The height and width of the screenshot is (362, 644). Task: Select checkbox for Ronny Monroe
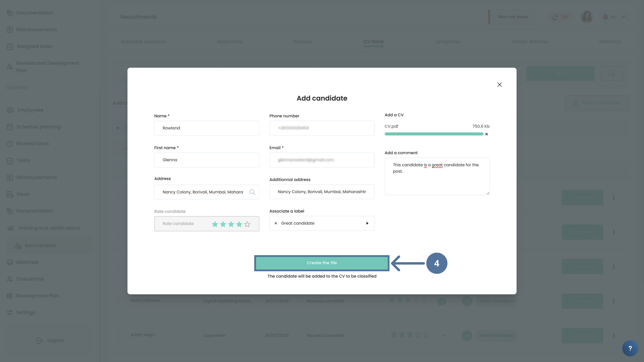(x=122, y=301)
